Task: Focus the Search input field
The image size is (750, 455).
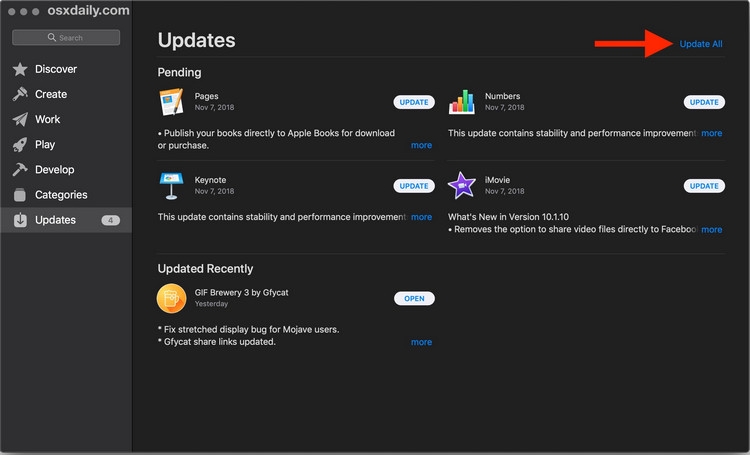Action: point(66,37)
